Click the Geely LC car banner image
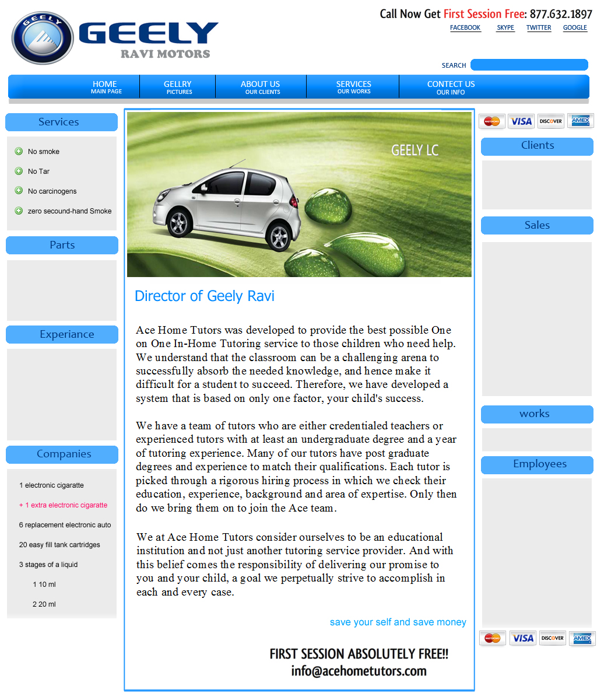The image size is (597, 700). tap(299, 194)
